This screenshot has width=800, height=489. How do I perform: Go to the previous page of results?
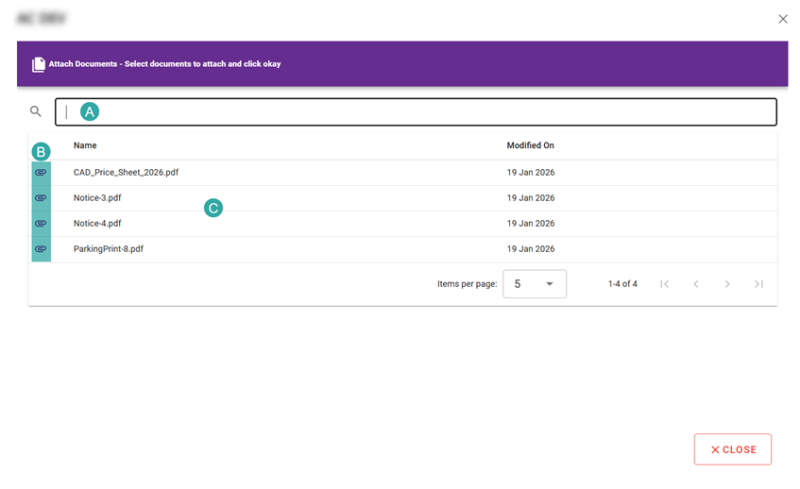click(x=696, y=284)
